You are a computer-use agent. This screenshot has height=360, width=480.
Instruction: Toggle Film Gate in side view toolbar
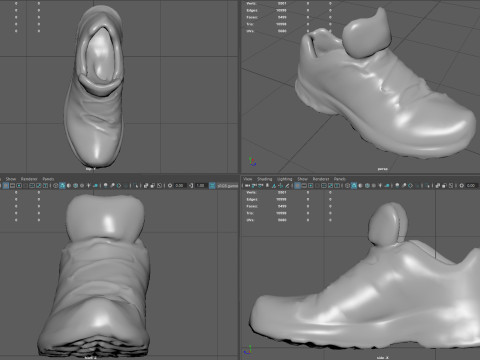pyautogui.click(x=304, y=185)
